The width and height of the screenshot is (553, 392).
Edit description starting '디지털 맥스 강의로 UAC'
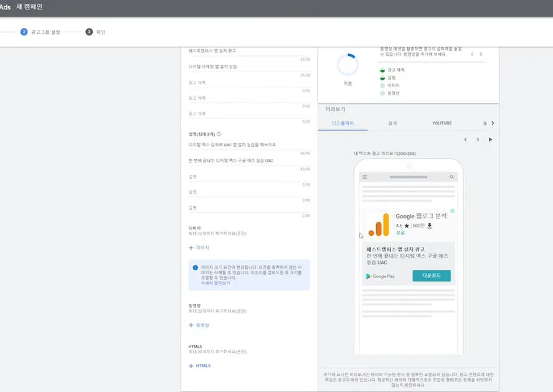pos(249,144)
